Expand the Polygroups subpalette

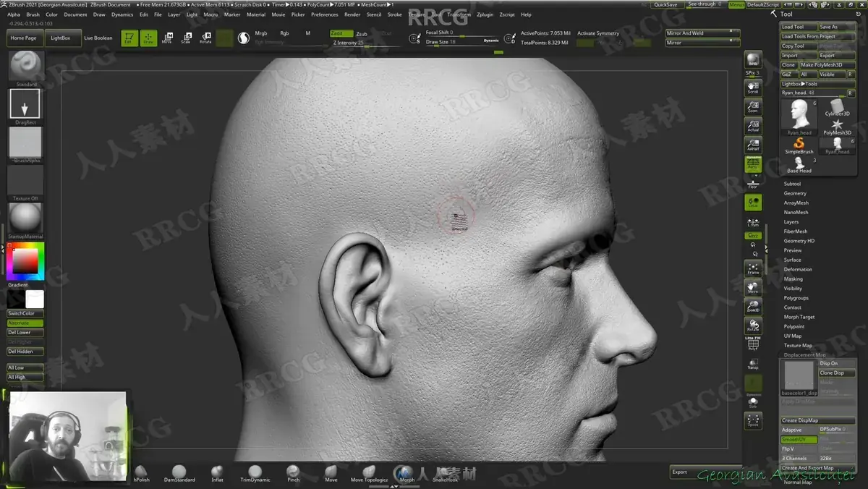pyautogui.click(x=796, y=298)
